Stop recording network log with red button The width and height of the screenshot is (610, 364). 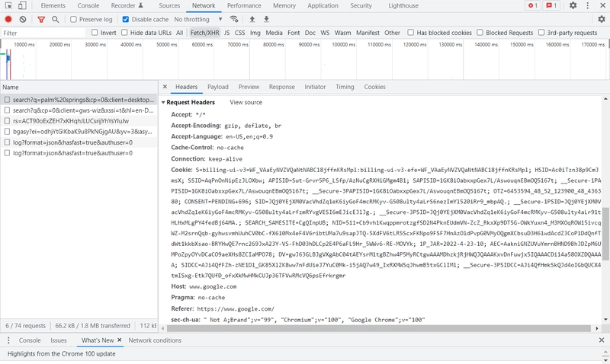point(8,19)
